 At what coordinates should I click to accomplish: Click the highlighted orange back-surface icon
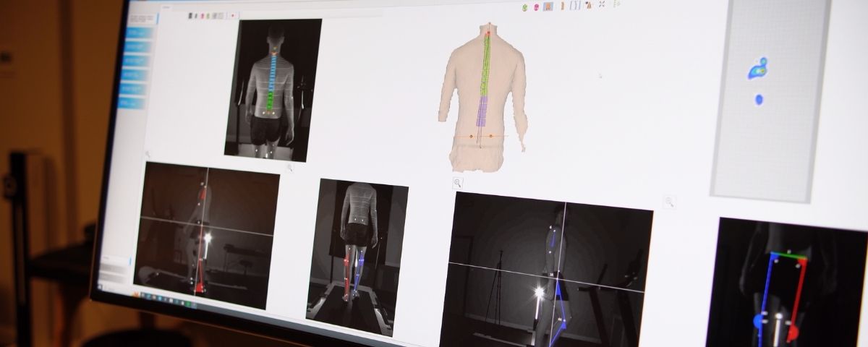(x=548, y=7)
